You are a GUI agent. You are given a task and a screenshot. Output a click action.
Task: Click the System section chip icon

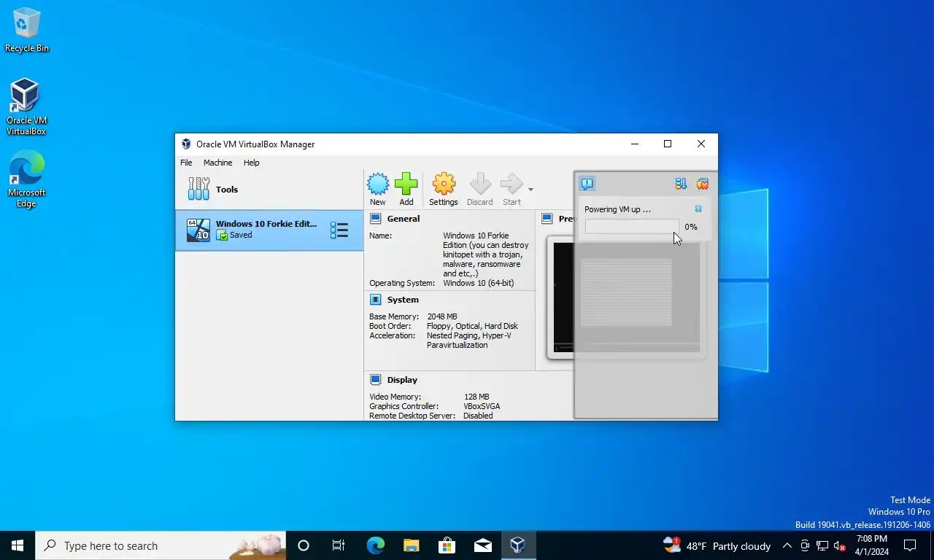coord(375,300)
